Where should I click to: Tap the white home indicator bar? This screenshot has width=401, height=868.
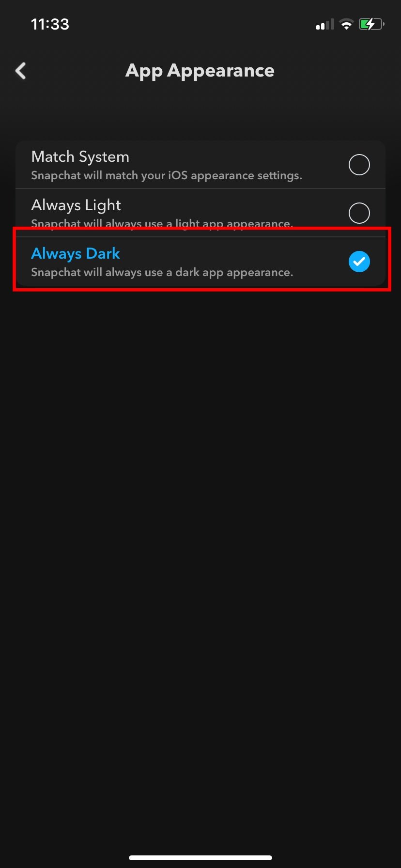click(200, 857)
